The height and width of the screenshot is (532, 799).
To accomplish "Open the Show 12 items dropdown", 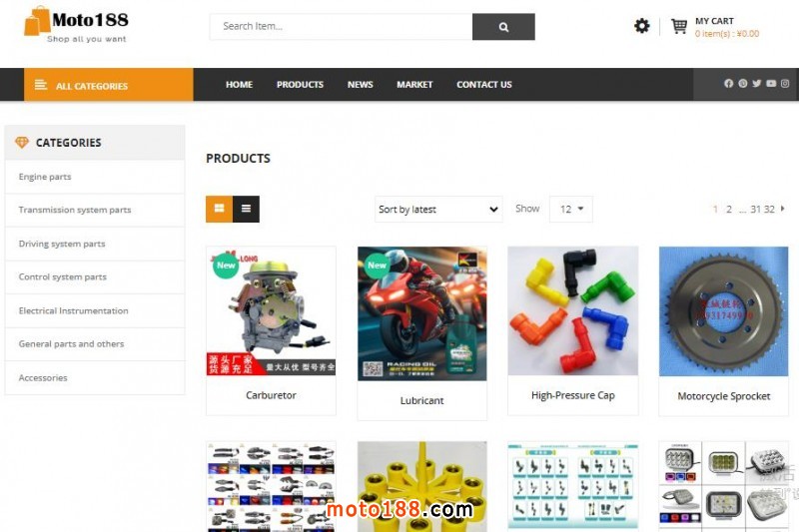I will (570, 210).
